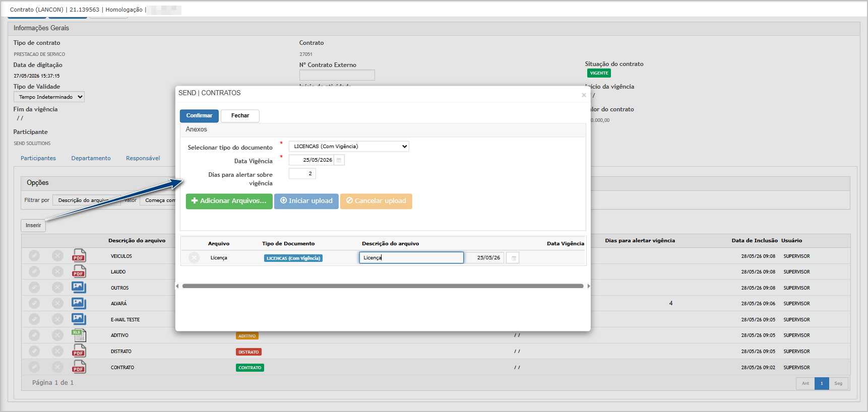Click the Usuário column header
The image size is (868, 412).
[791, 241]
